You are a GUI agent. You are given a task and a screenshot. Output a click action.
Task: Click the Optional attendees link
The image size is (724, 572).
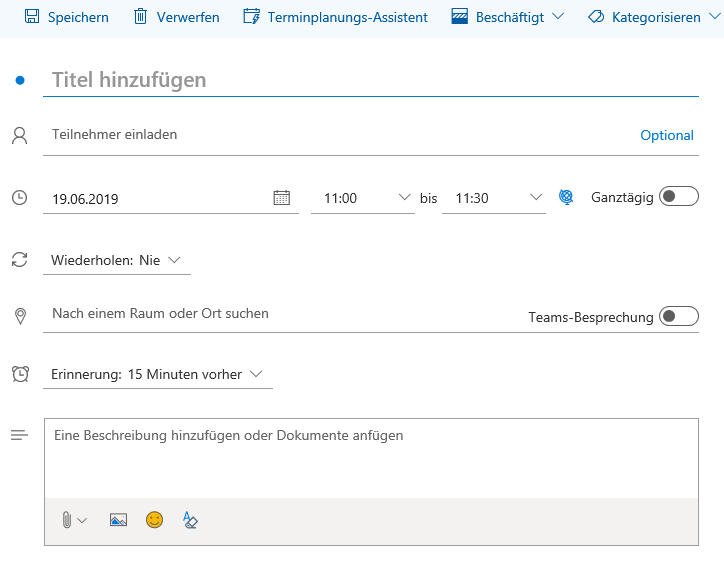click(x=667, y=135)
